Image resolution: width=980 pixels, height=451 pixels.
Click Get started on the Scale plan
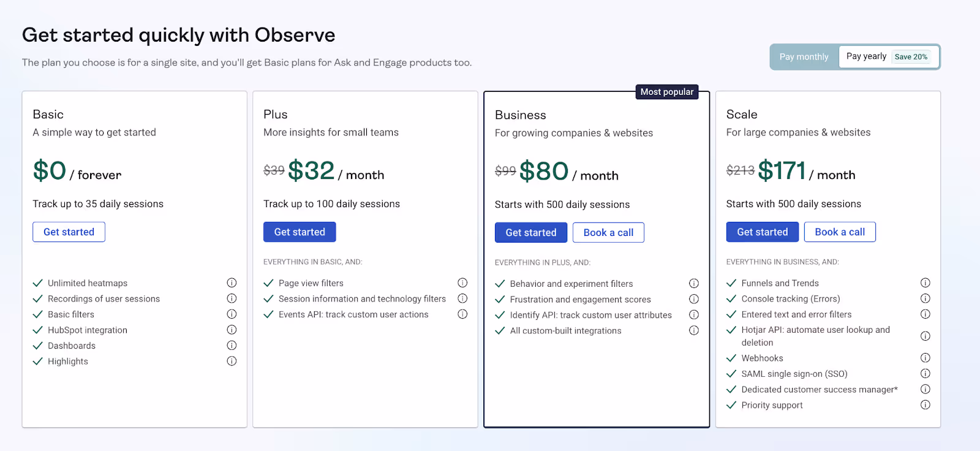coord(763,232)
